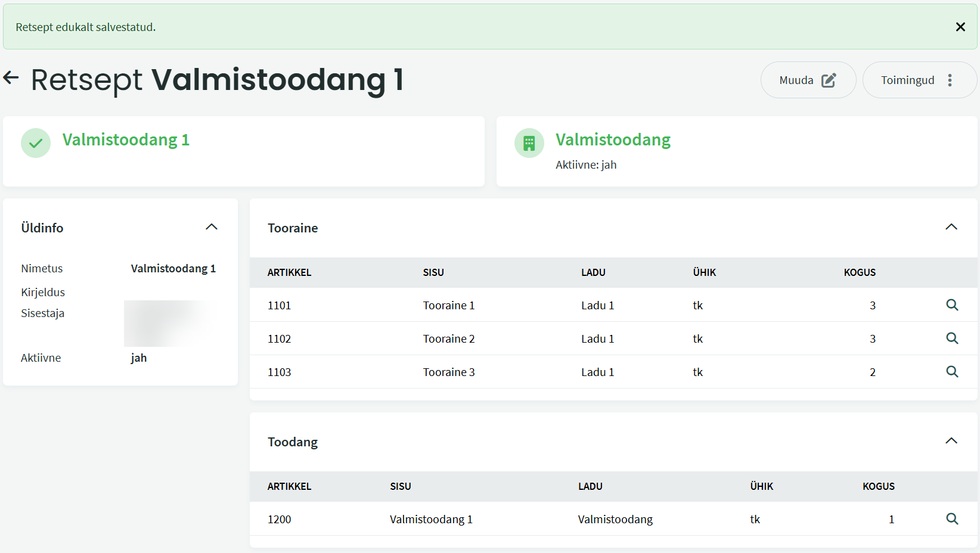This screenshot has height=553, width=980.
Task: Click the Valmistoodang 1 row in Toodang
Action: click(x=431, y=519)
